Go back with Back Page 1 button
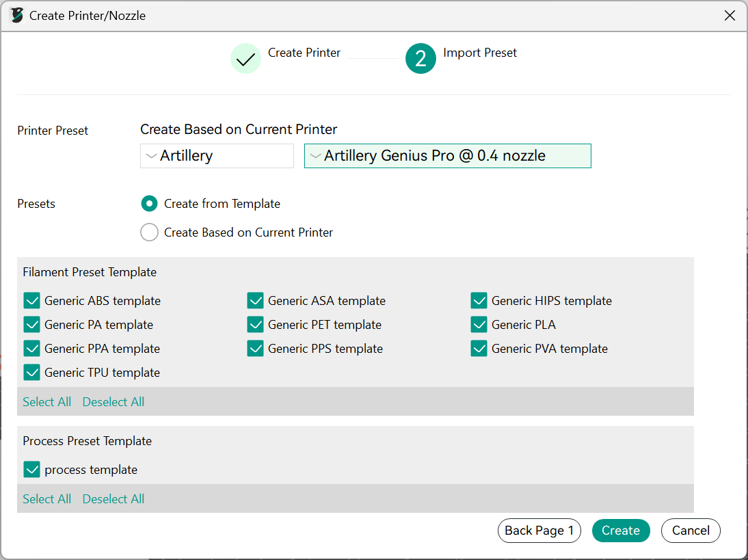Screen dimensions: 748x560 click(x=539, y=531)
